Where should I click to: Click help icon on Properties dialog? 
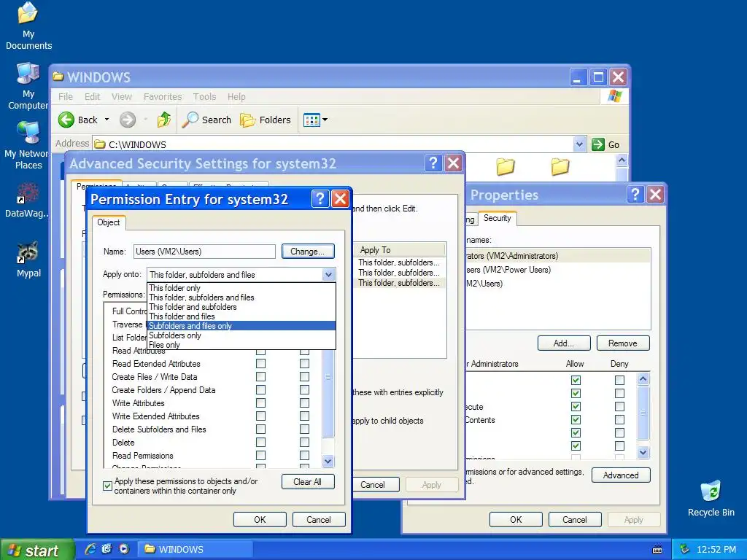[635, 194]
